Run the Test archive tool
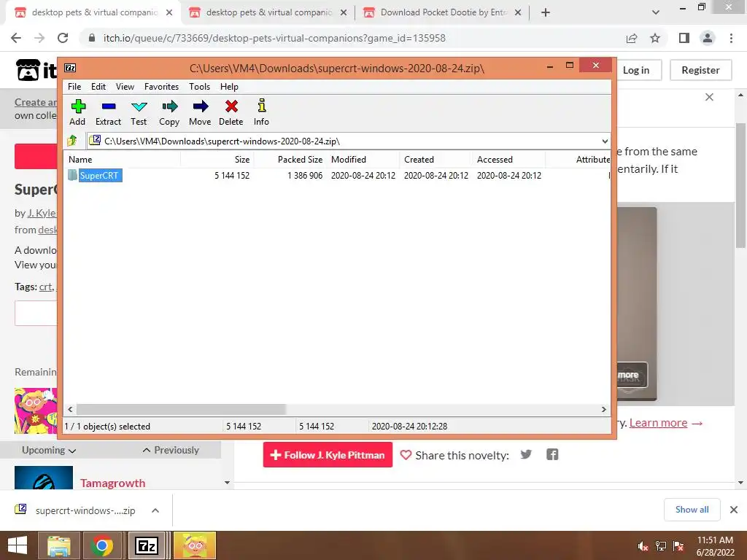 [139, 106]
